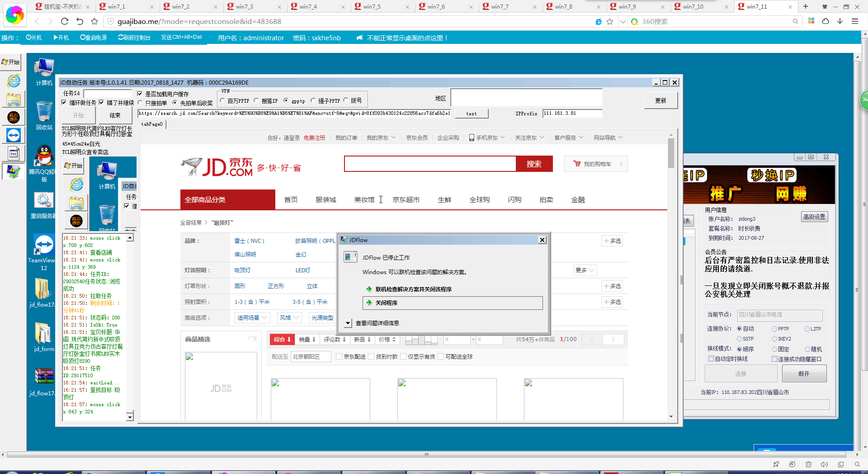Viewport: 868px width, 474px height.
Task: Select the 重启服务器 desktop icon
Action: click(x=43, y=206)
